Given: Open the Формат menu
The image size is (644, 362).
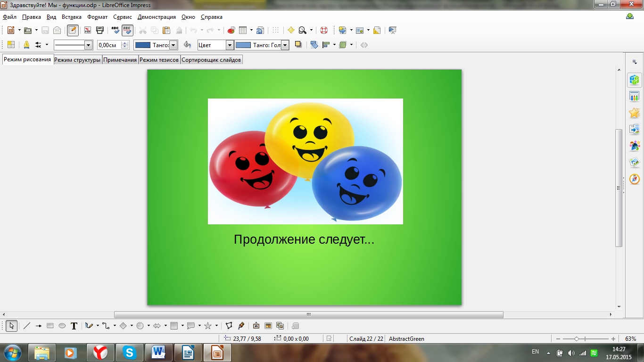Looking at the screenshot, I should click(97, 17).
